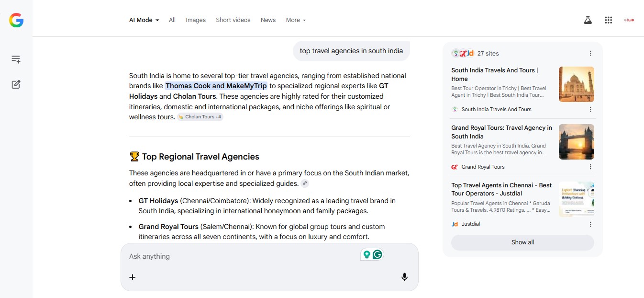Click highlighted Thomas Cook and MakeMyTrip text
Image resolution: width=644 pixels, height=298 pixels.
coord(216,86)
